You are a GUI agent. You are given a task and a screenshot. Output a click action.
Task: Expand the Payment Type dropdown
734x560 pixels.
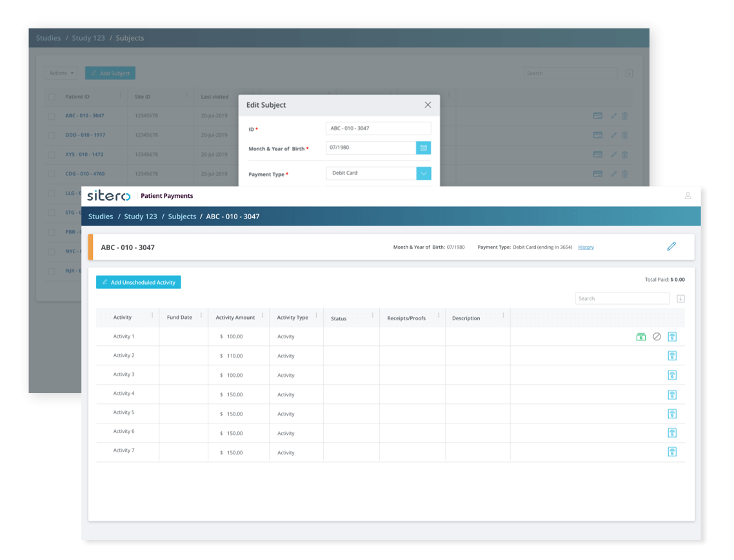click(x=423, y=173)
